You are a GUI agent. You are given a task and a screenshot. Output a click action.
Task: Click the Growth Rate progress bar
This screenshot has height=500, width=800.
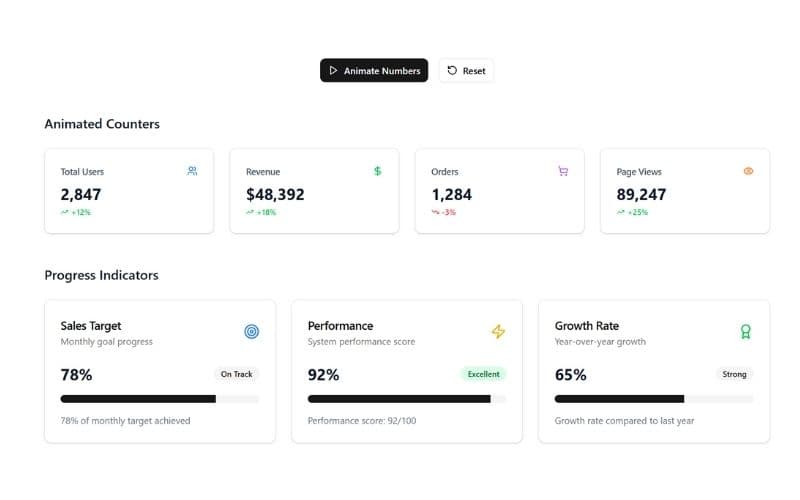tap(654, 399)
